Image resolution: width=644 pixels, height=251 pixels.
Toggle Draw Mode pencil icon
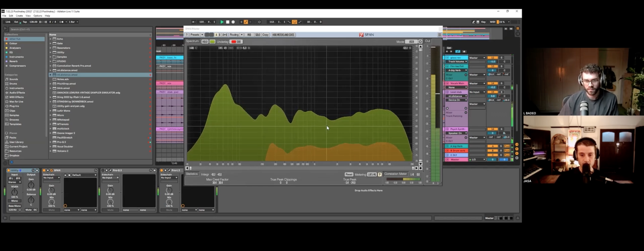473,22
